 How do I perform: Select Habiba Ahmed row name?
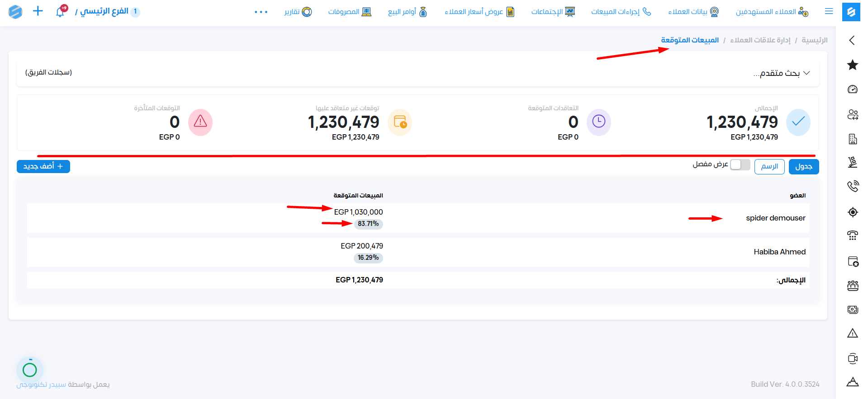pos(780,252)
